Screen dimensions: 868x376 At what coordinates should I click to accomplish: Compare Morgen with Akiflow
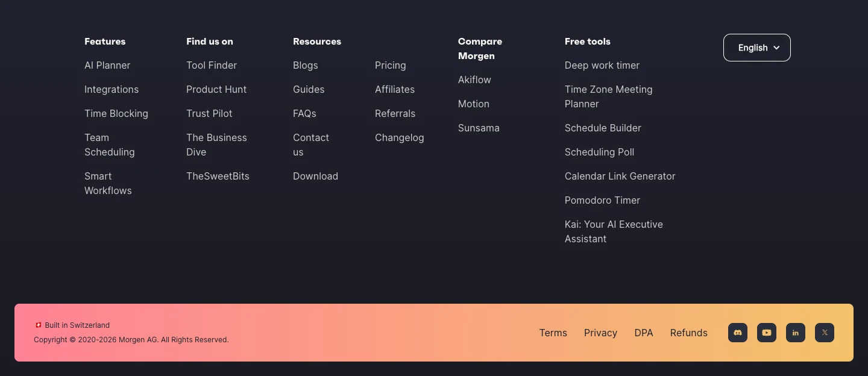tap(474, 80)
